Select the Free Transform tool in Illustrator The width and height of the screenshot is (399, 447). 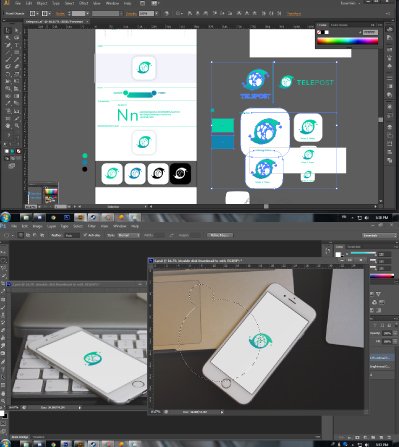(16, 81)
